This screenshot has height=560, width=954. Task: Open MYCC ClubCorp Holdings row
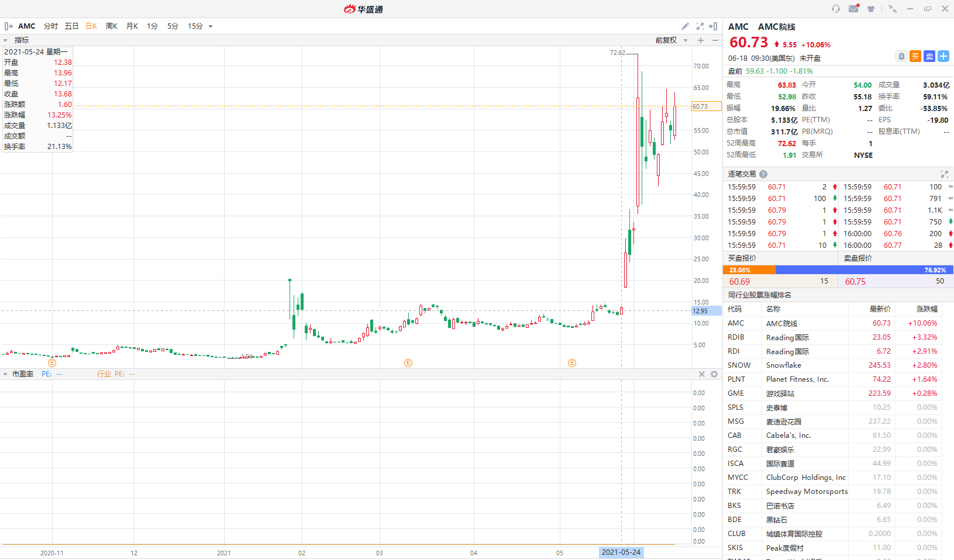coord(832,478)
